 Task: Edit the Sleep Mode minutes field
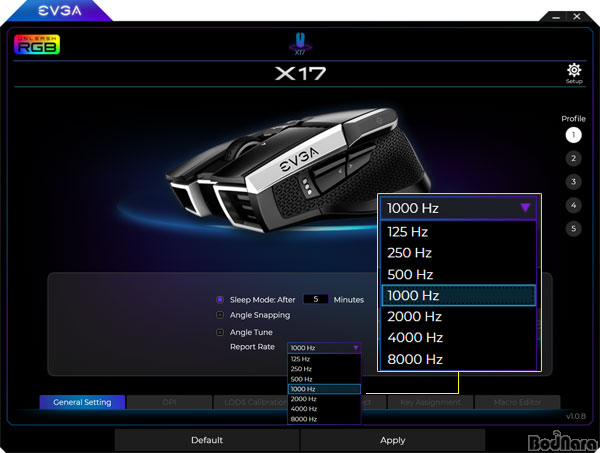[x=316, y=299]
